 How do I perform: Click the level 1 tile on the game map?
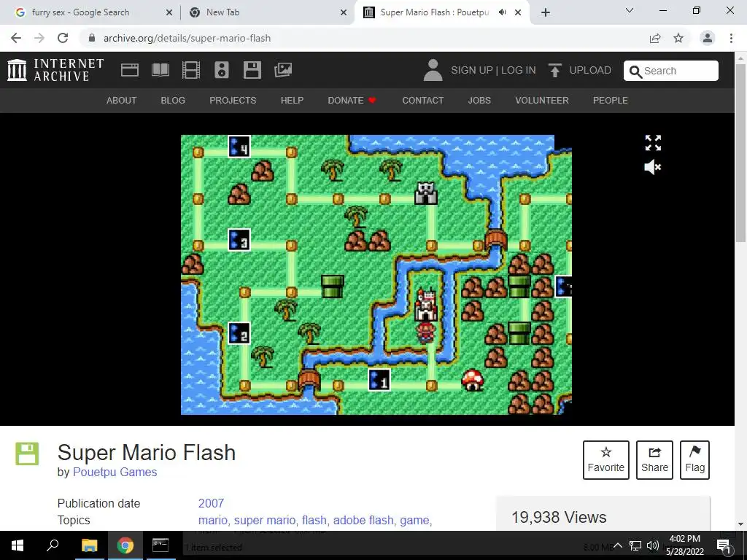pos(379,381)
